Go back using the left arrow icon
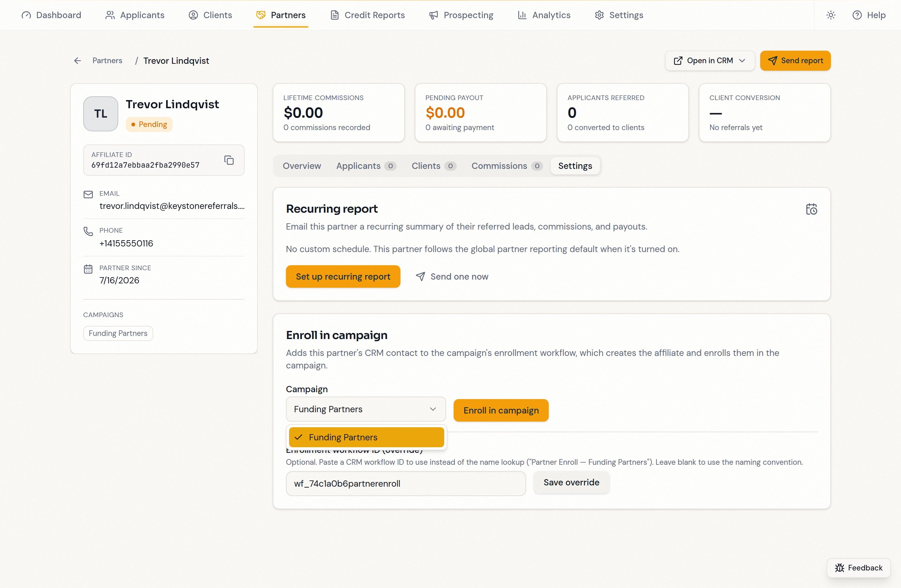This screenshot has height=588, width=901. [x=77, y=61]
